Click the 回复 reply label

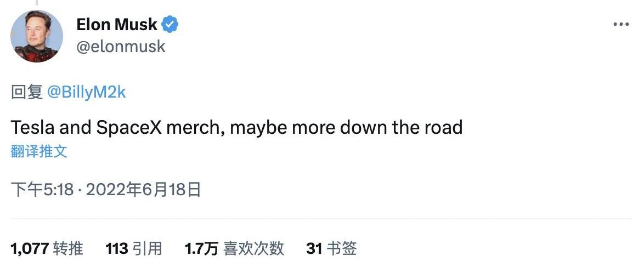[27, 92]
